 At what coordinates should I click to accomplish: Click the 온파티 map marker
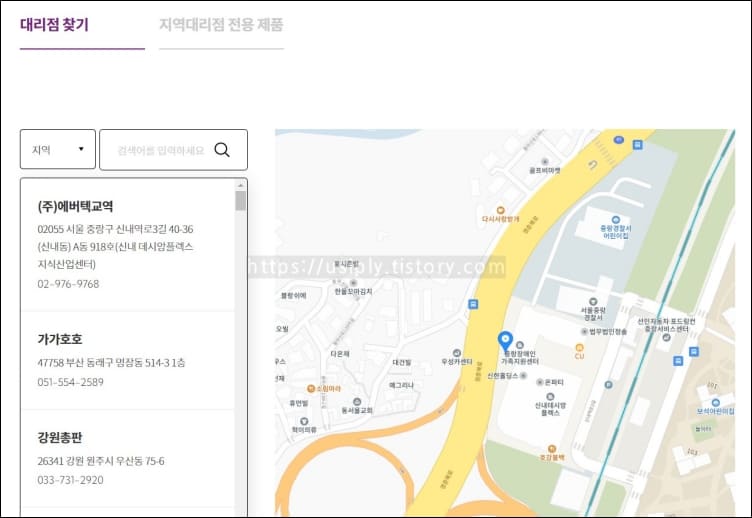(540, 382)
